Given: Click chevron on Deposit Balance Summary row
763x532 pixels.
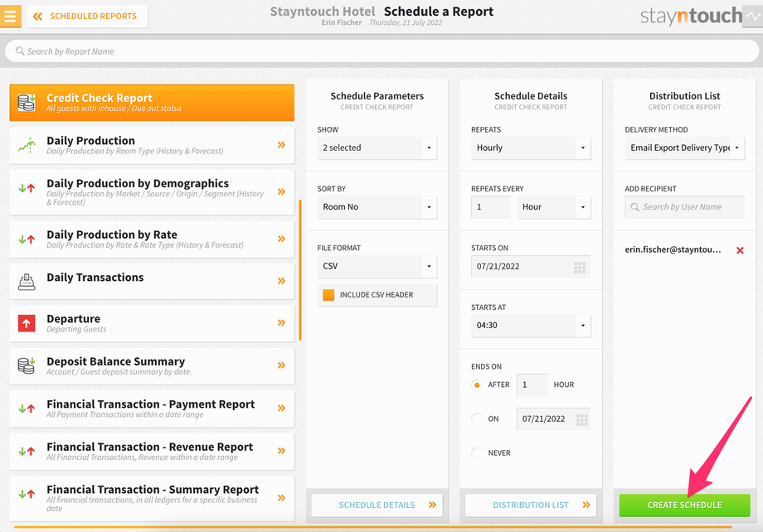Looking at the screenshot, I should click(x=281, y=365).
